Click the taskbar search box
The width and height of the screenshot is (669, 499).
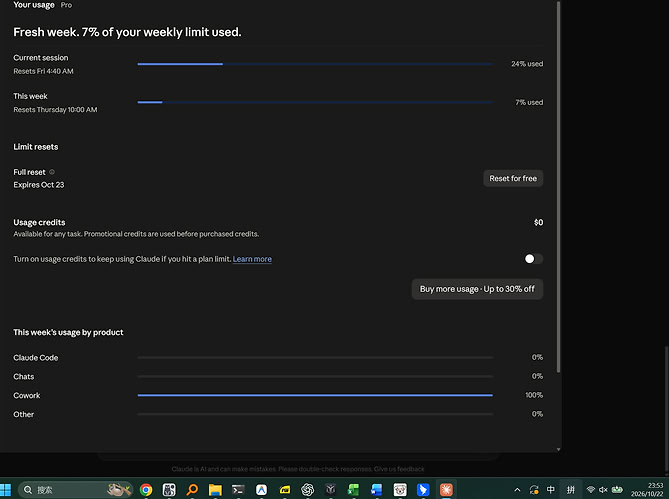(76, 490)
